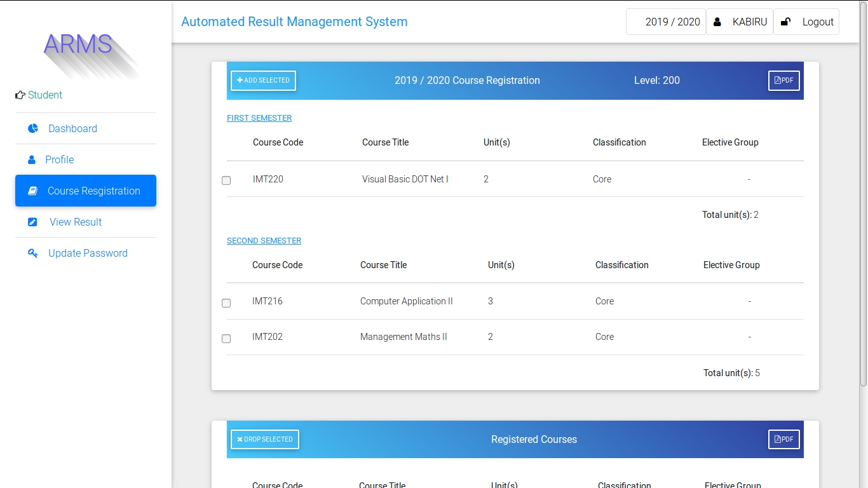Check the checkbox for IMT202
This screenshot has height=488, width=868.
tap(226, 339)
